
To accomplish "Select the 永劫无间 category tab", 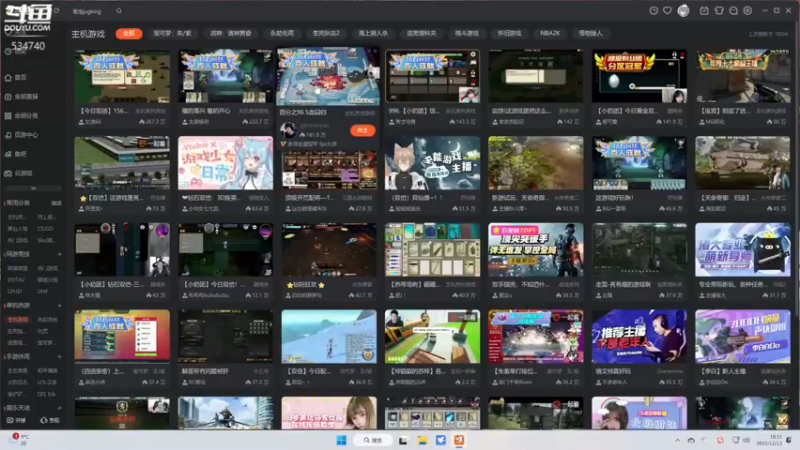I will (282, 33).
